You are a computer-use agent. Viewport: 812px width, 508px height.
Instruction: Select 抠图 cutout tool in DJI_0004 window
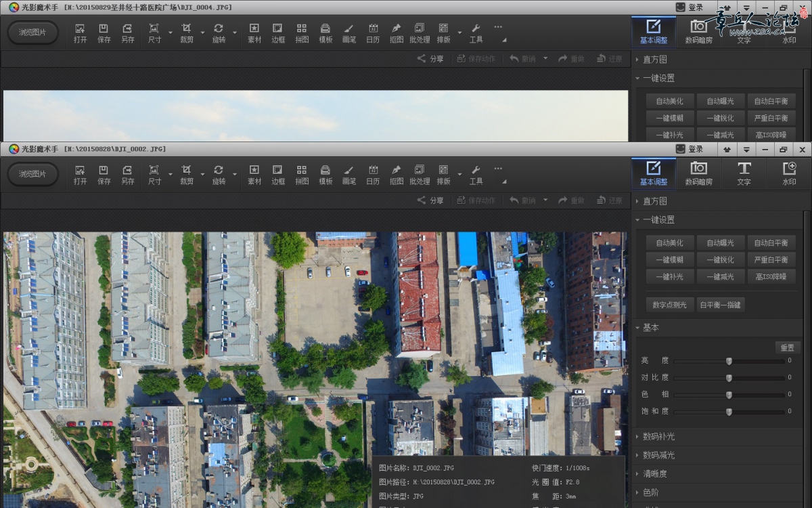(x=397, y=33)
